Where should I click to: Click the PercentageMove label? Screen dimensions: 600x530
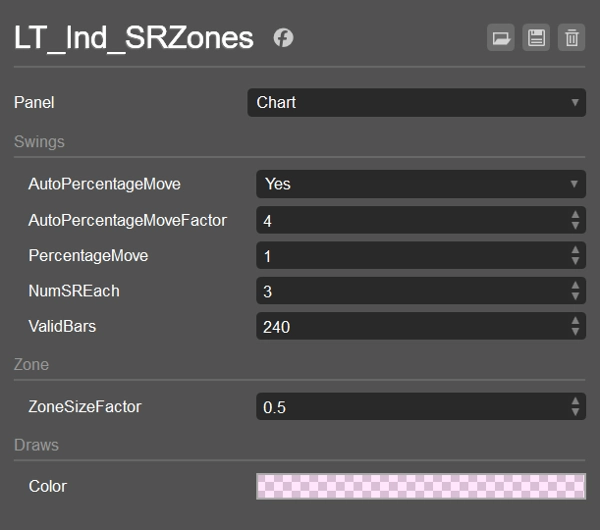tap(88, 256)
